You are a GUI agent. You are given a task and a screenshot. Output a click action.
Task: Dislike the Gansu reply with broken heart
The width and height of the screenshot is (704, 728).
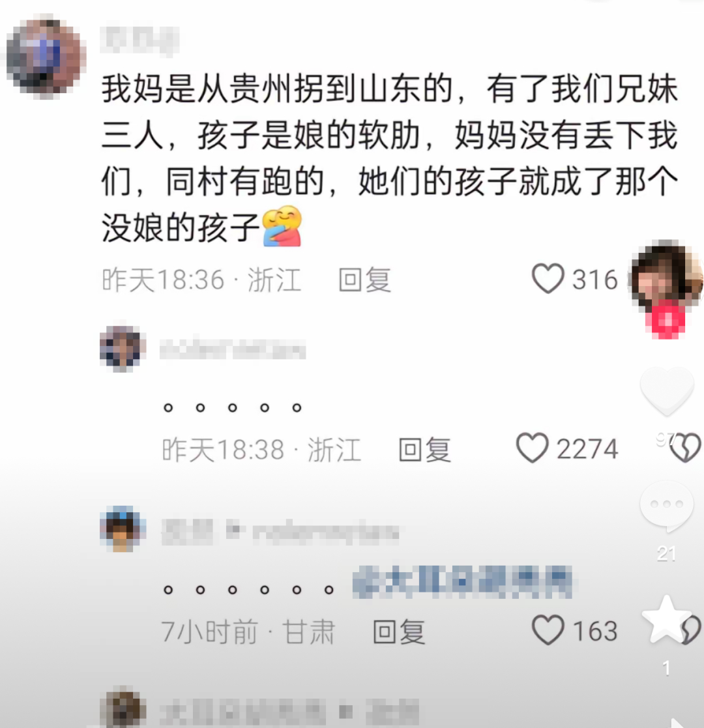691,630
